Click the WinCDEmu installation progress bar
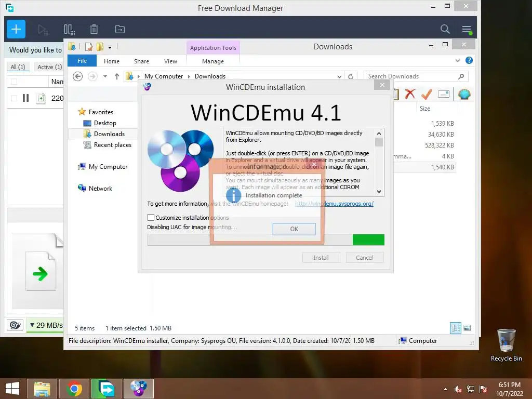 (266, 240)
